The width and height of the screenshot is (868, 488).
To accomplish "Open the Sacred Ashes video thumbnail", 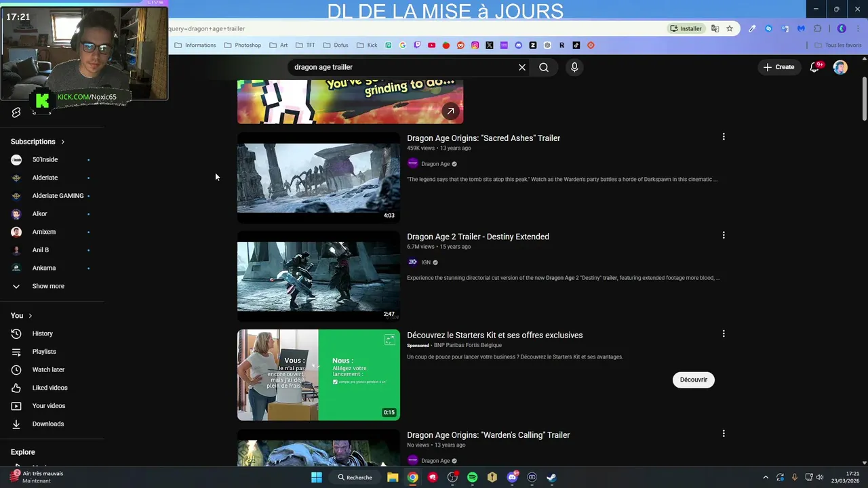I will click(x=319, y=178).
